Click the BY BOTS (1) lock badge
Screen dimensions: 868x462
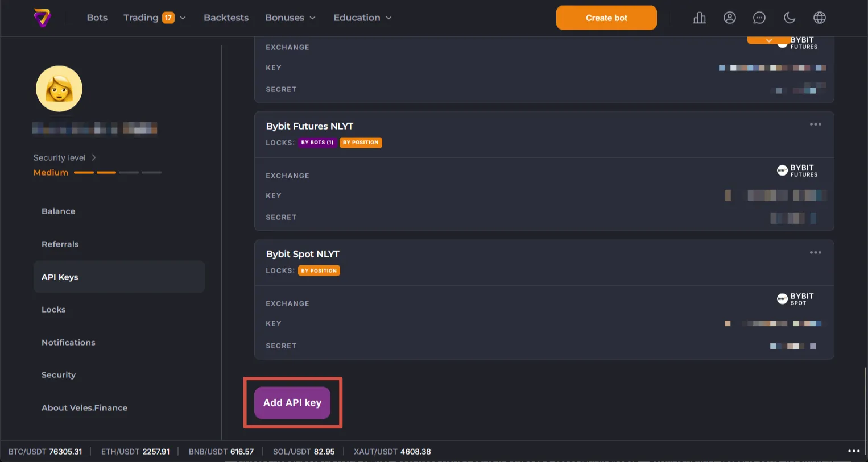[x=317, y=143]
